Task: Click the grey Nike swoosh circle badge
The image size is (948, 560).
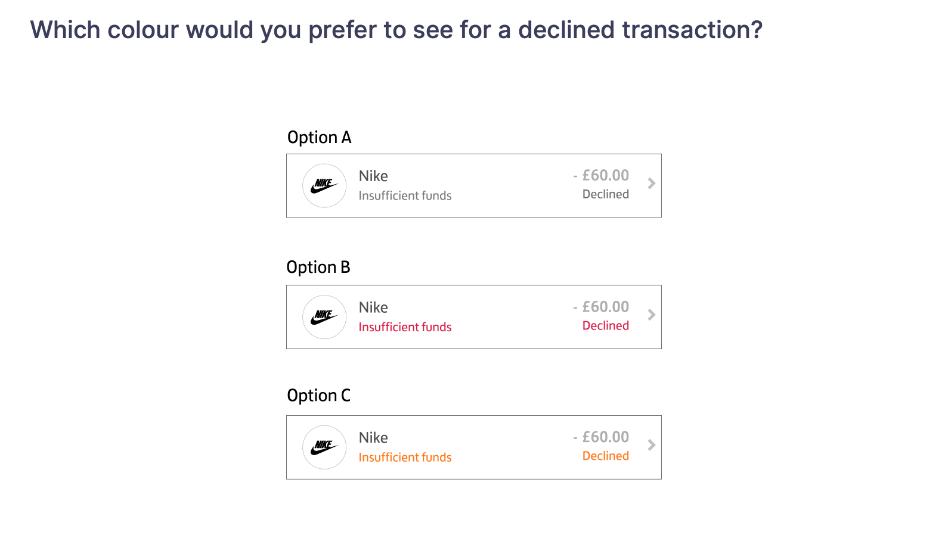Action: click(x=324, y=185)
